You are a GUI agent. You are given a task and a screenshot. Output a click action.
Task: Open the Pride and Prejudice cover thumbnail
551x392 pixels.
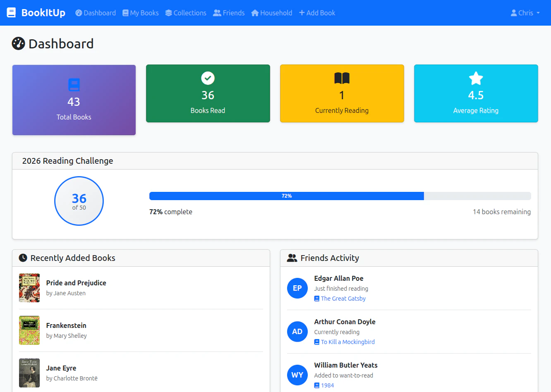pos(29,288)
